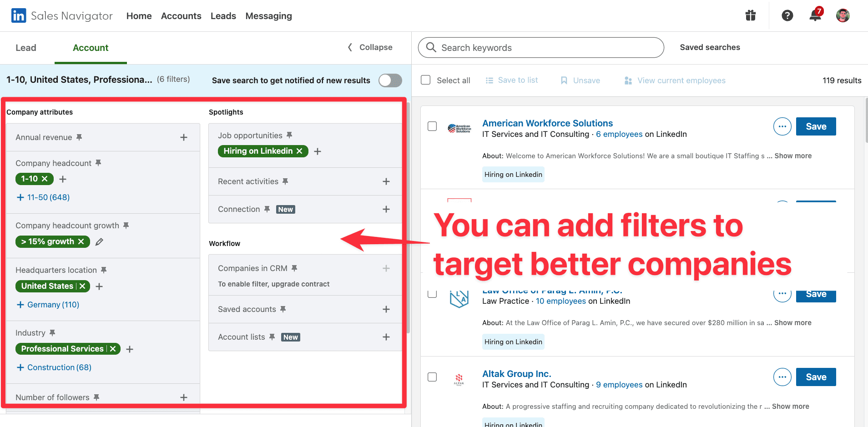
Task: Add another headcount range with plus icon
Action: tap(63, 179)
